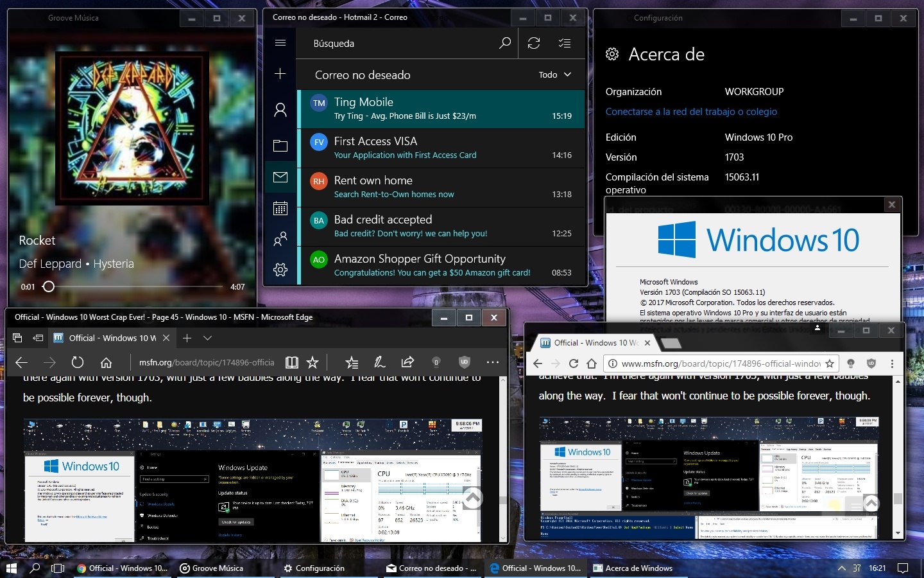Open Calendar from Mail sidebar

[x=280, y=208]
